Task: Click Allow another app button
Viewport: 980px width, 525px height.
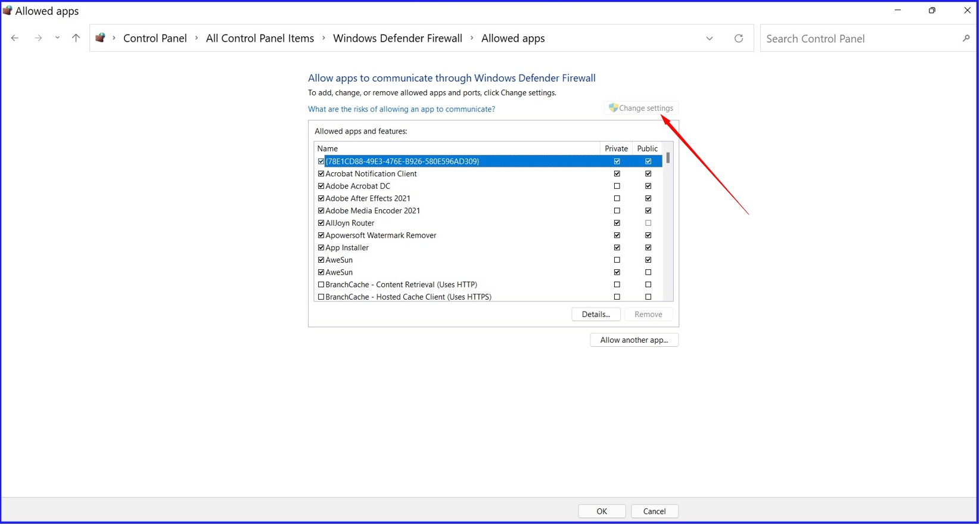Action: point(634,340)
